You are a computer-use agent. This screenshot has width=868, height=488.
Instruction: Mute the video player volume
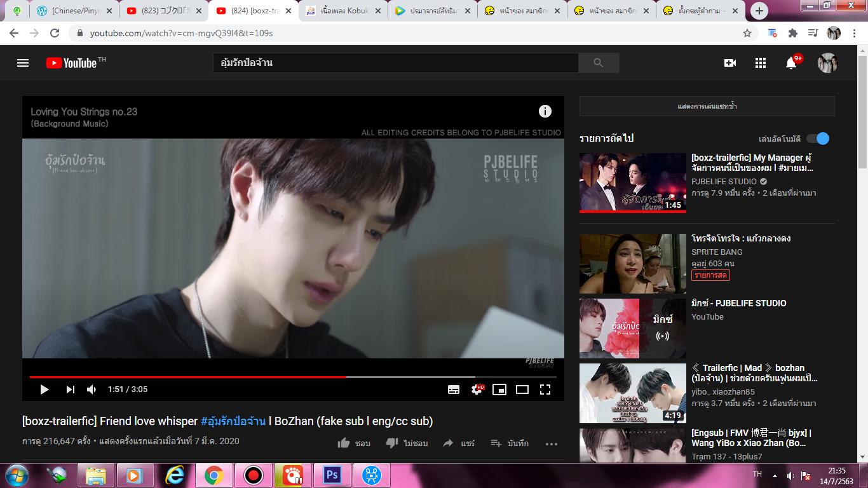(92, 390)
